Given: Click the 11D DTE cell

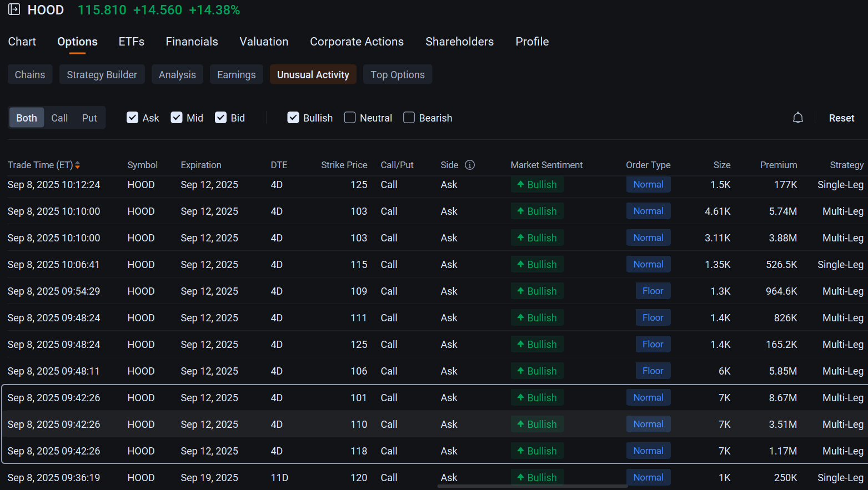Looking at the screenshot, I should tap(279, 478).
